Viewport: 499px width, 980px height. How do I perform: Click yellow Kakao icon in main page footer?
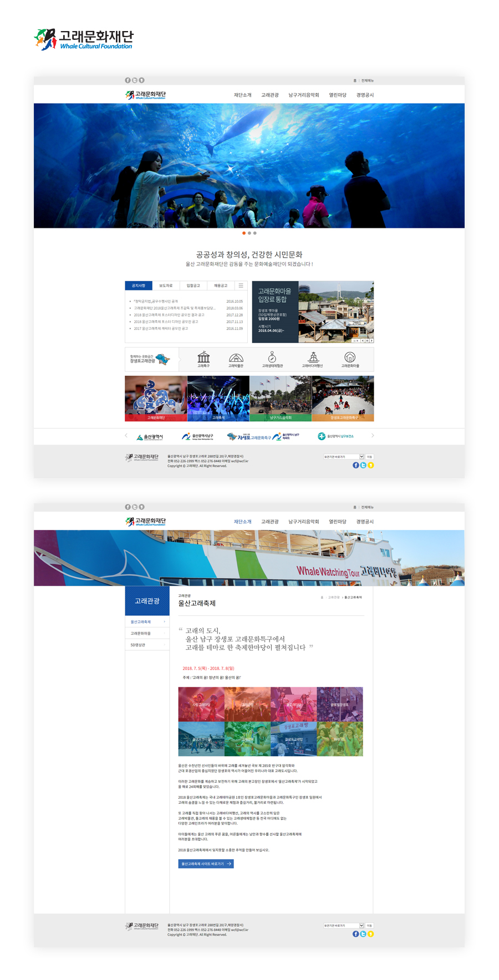click(370, 465)
